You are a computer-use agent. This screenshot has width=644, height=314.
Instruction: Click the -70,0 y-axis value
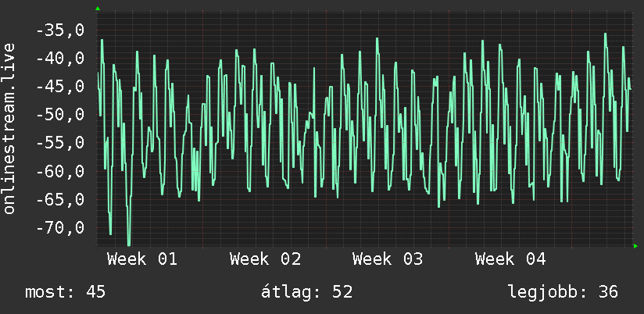60,227
